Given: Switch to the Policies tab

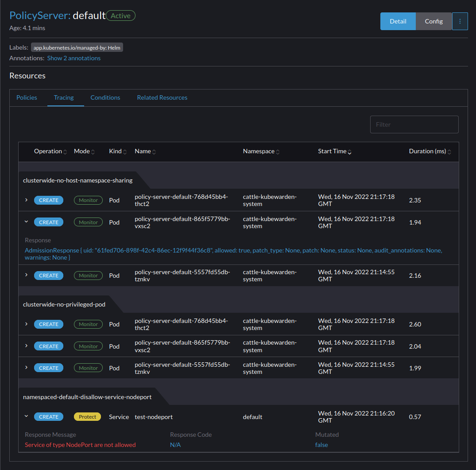Looking at the screenshot, I should [27, 97].
